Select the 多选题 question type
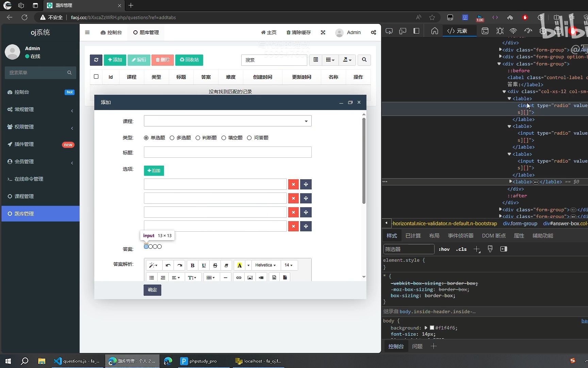This screenshot has width=588, height=368. pos(172,138)
